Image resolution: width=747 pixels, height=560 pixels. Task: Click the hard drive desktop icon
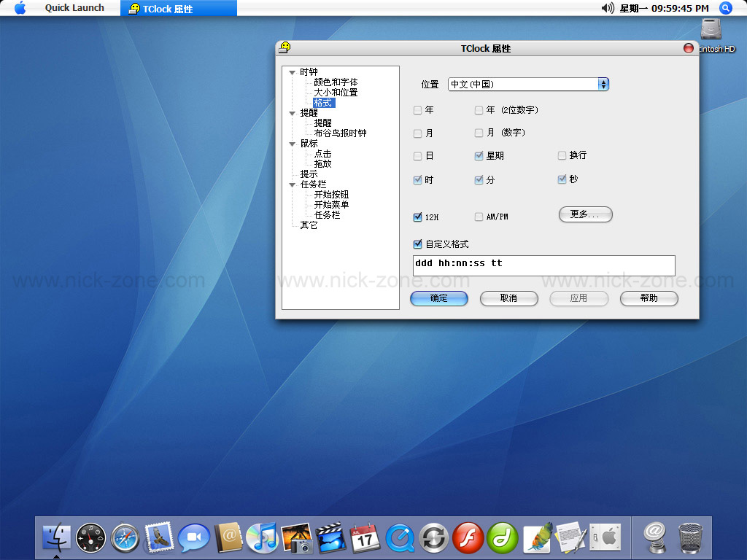click(711, 28)
